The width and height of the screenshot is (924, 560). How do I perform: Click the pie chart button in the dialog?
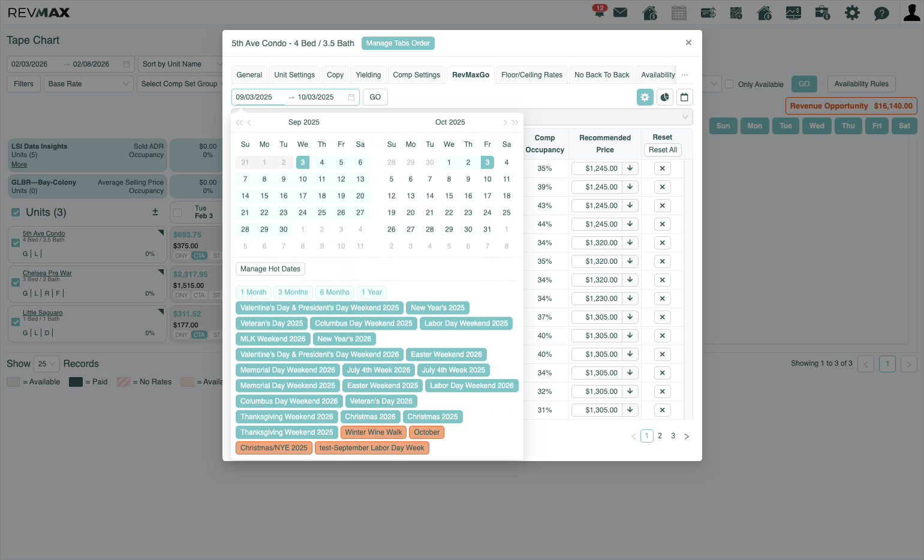665,97
